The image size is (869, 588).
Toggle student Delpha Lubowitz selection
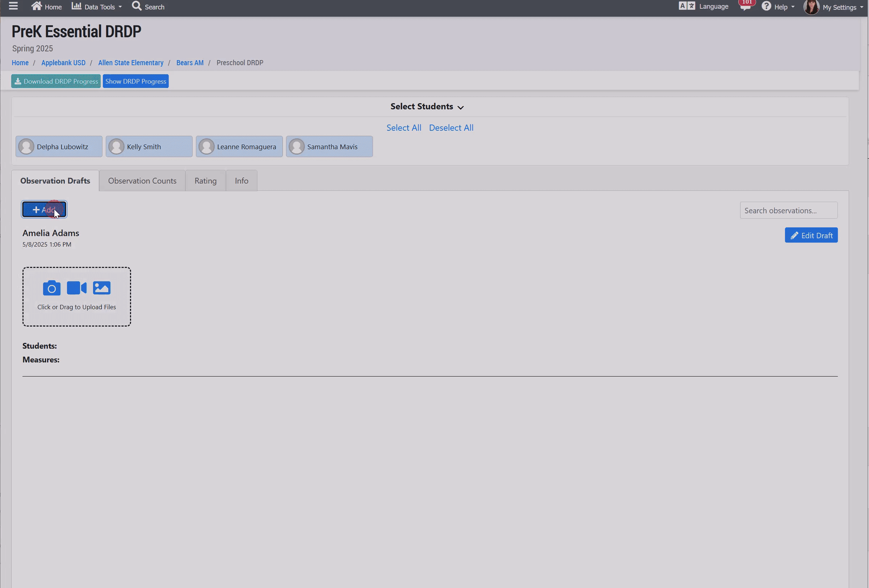[59, 147]
